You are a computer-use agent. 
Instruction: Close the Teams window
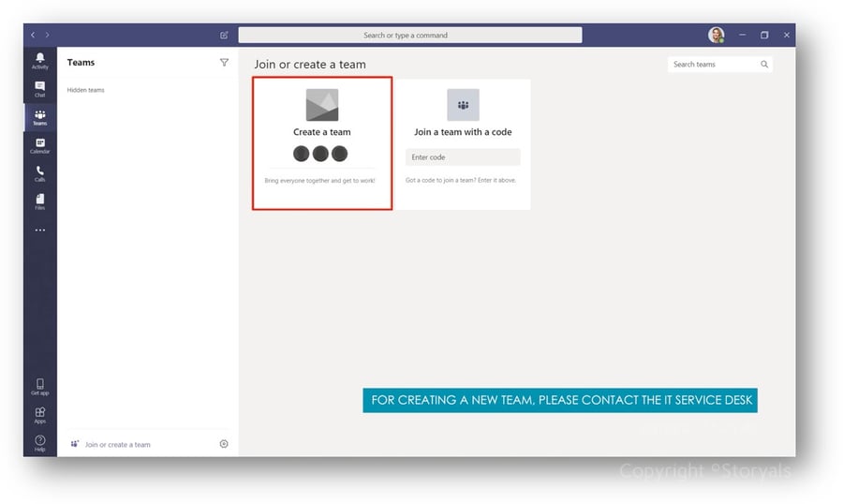tap(787, 35)
